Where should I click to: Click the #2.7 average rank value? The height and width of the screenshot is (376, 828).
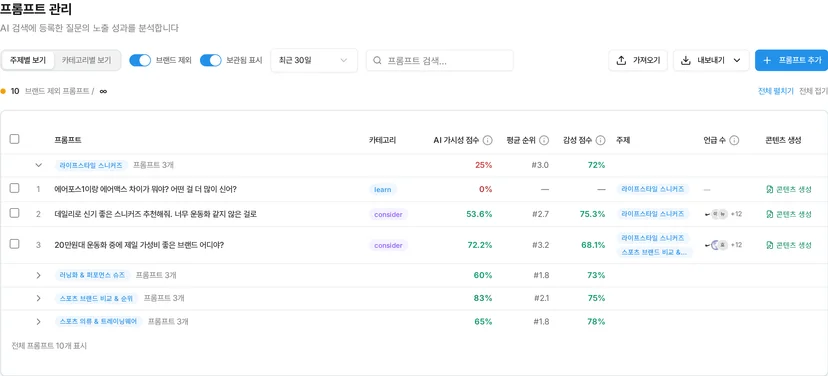tap(540, 214)
